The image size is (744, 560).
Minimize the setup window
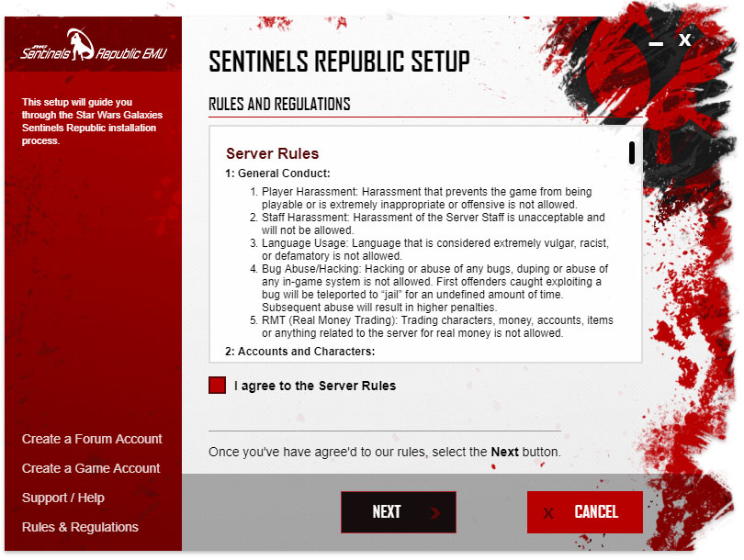tap(656, 43)
